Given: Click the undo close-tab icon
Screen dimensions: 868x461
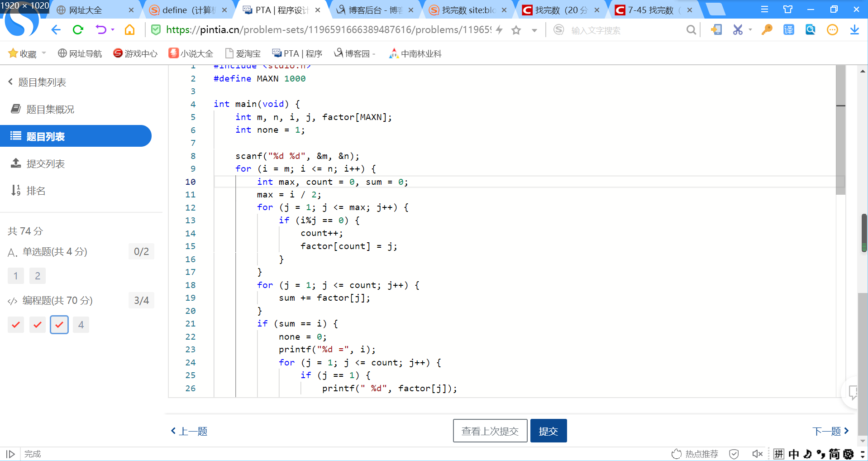Looking at the screenshot, I should (x=100, y=30).
